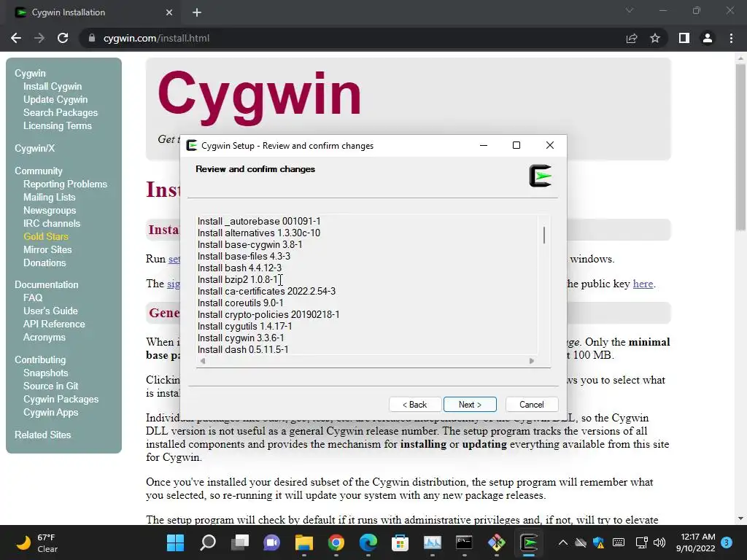Image resolution: width=747 pixels, height=560 pixels.
Task: Open Mirror Sites sidebar link
Action: pyautogui.click(x=47, y=249)
